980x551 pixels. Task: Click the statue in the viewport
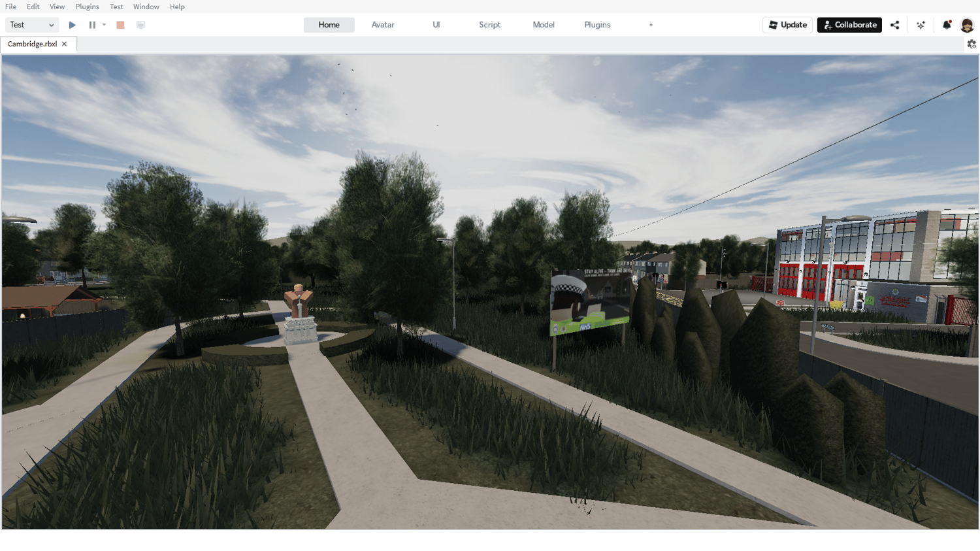click(x=300, y=314)
